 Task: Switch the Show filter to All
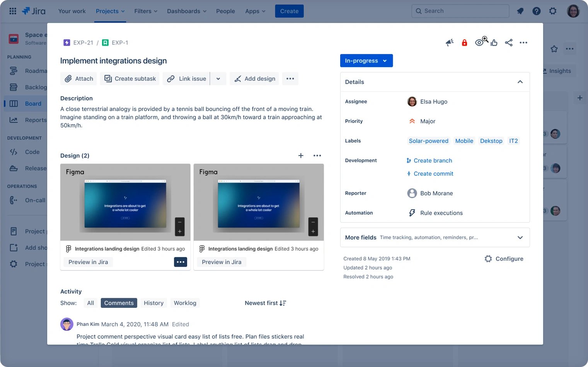click(90, 303)
